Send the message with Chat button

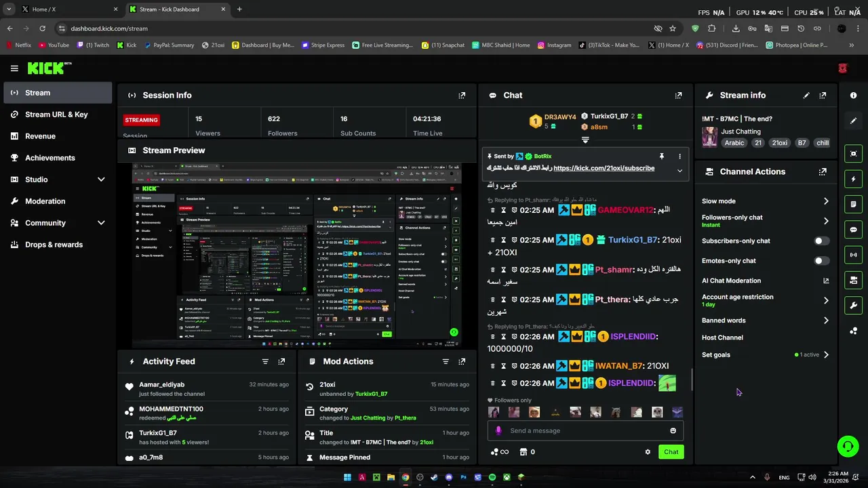click(x=671, y=452)
